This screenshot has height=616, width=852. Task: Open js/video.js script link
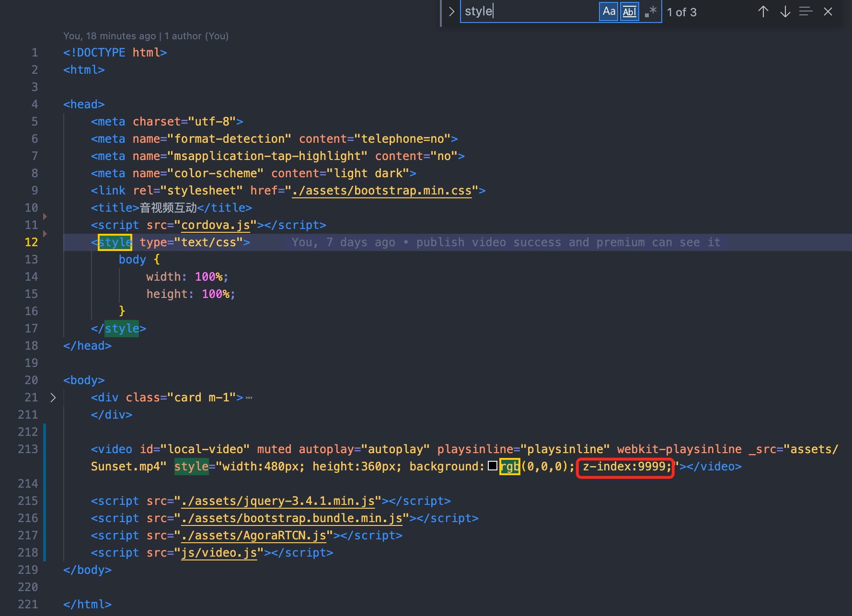pos(219,553)
